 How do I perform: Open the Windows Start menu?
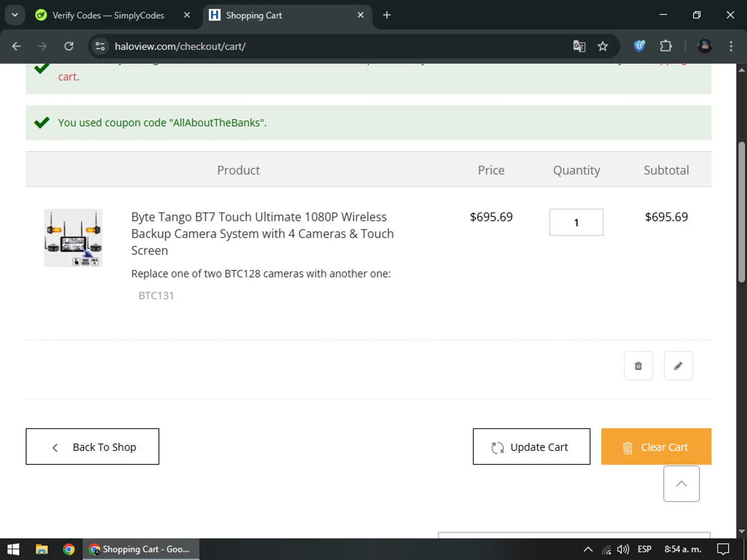[13, 549]
